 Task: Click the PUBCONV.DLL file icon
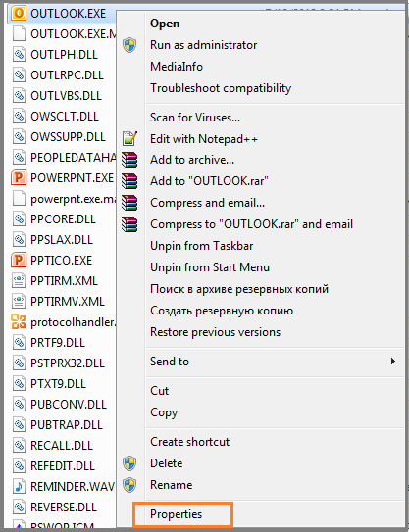pyautogui.click(x=19, y=405)
